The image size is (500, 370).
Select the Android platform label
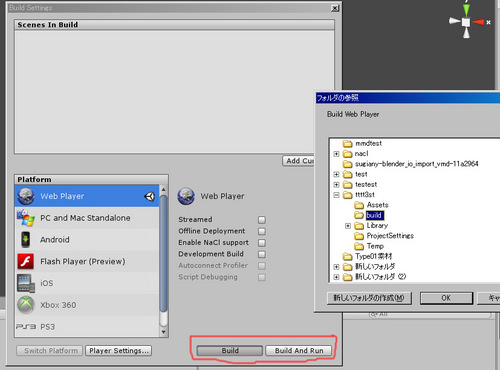pyautogui.click(x=55, y=240)
